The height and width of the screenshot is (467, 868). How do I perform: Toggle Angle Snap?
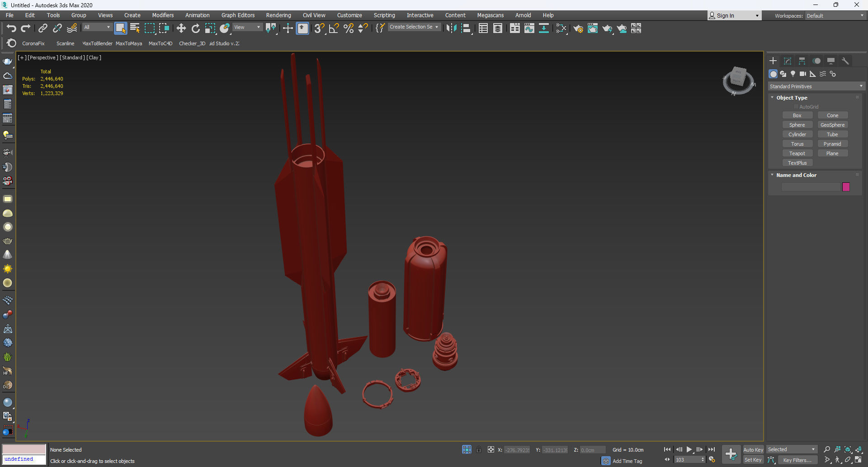tap(334, 29)
